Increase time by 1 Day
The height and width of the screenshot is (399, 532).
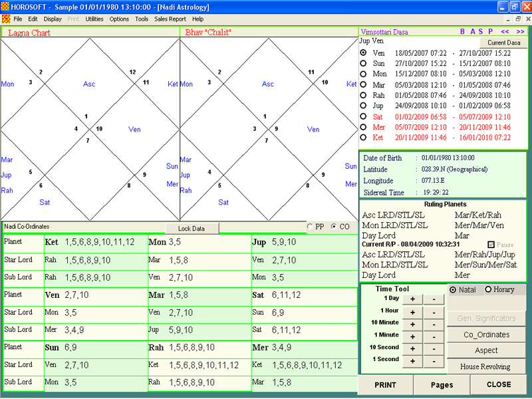pos(412,299)
